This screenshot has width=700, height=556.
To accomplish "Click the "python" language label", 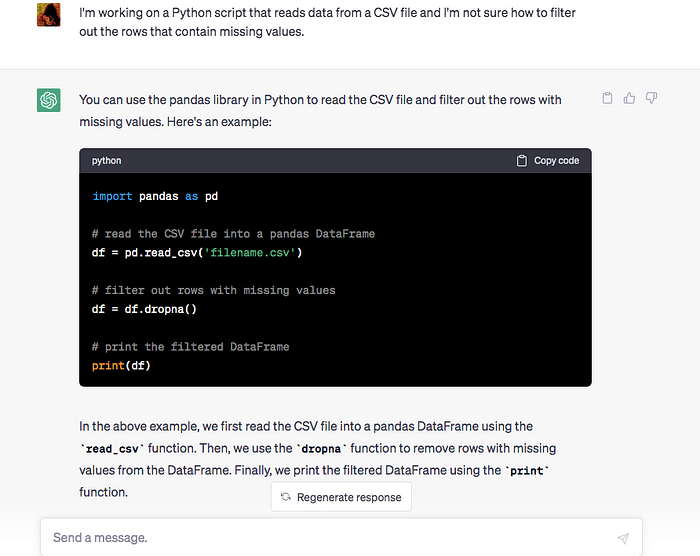I will tap(106, 161).
